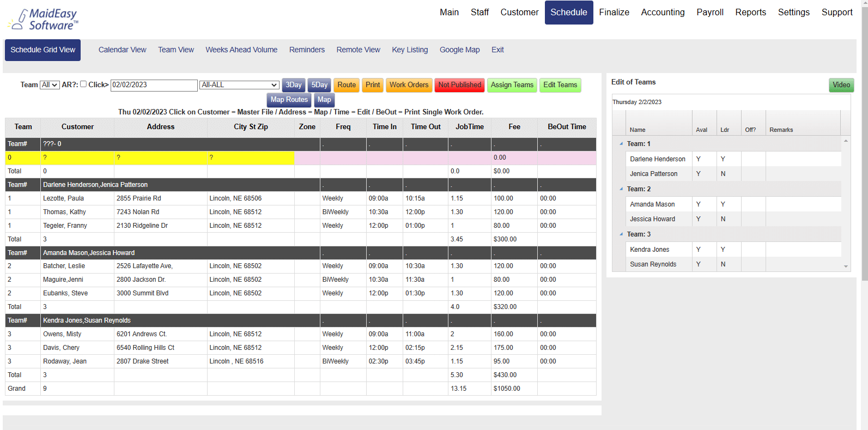Click the green Video button
Image resolution: width=868 pixels, height=430 pixels.
tap(841, 85)
